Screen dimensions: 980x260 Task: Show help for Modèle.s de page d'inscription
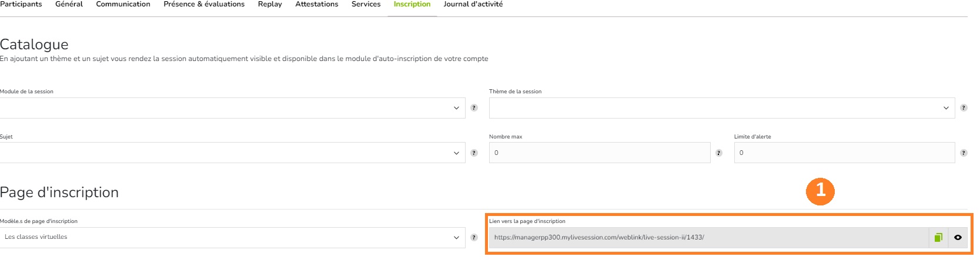[474, 238]
